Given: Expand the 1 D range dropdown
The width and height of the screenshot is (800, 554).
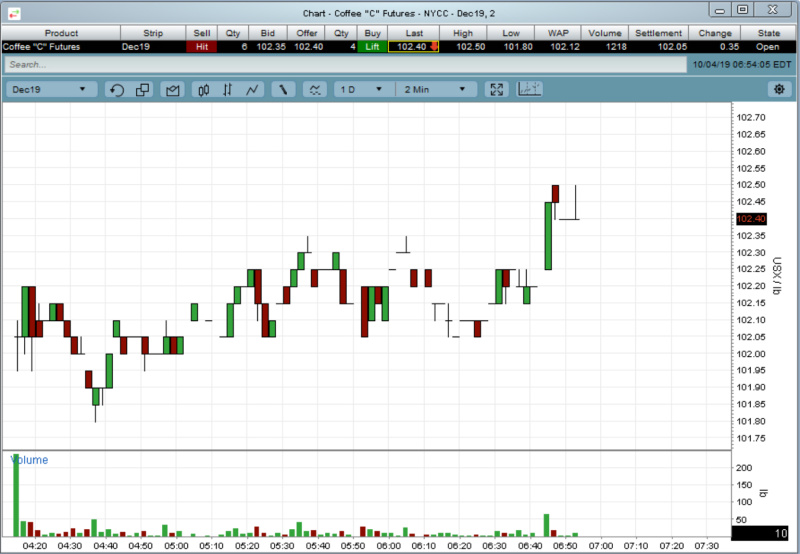Looking at the screenshot, I should pos(361,90).
